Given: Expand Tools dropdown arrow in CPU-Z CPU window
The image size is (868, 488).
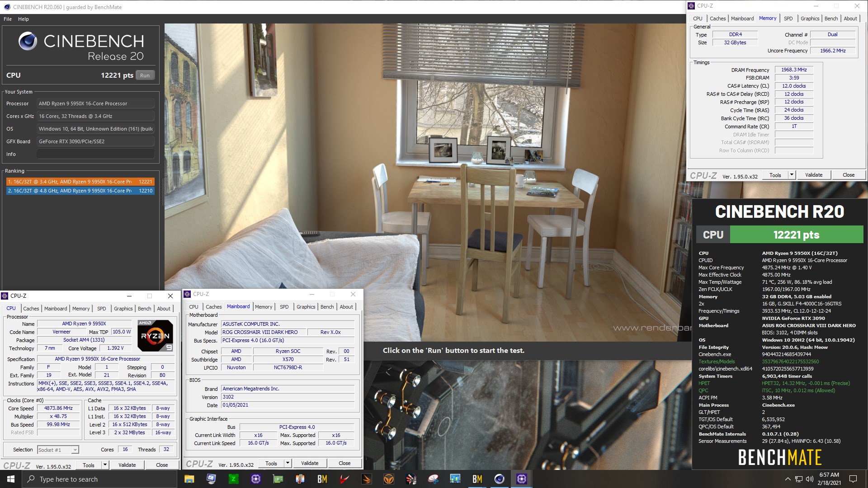Looking at the screenshot, I should pos(105,465).
